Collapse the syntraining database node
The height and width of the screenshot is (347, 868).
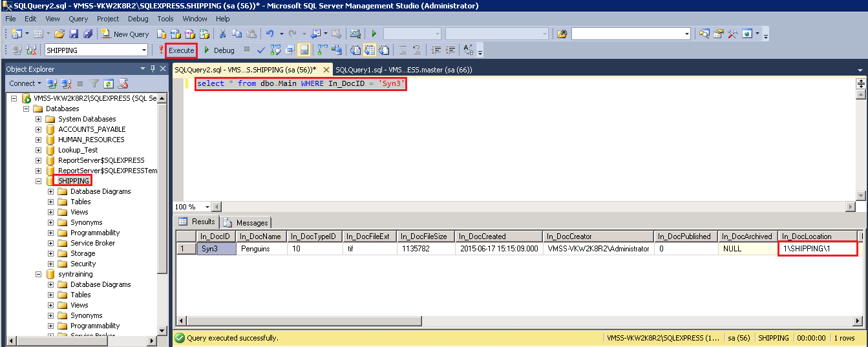[x=39, y=274]
